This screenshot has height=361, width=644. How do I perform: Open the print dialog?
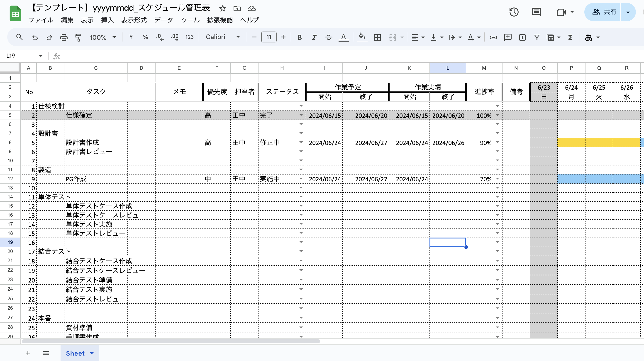point(64,37)
